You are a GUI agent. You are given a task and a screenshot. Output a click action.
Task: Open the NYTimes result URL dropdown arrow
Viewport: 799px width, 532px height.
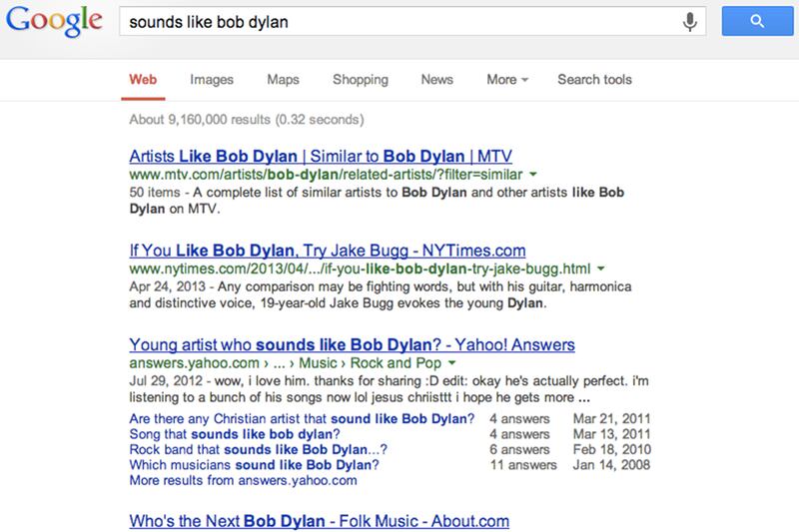click(x=601, y=269)
